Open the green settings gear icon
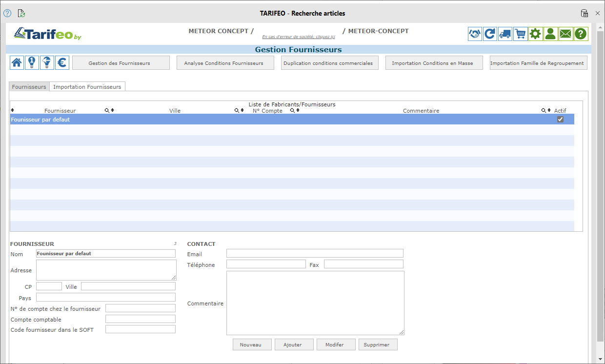Image resolution: width=605 pixels, height=364 pixels. 536,34
